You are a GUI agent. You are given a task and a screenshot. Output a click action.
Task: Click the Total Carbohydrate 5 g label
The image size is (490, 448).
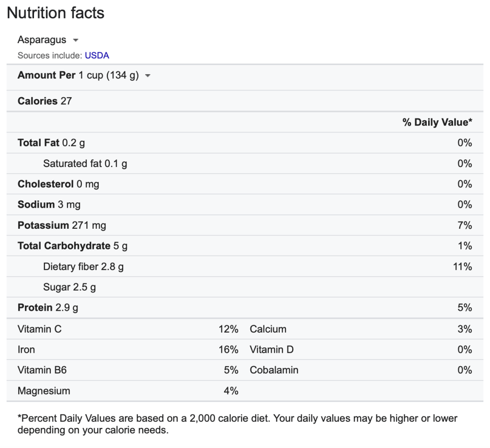pos(72,246)
